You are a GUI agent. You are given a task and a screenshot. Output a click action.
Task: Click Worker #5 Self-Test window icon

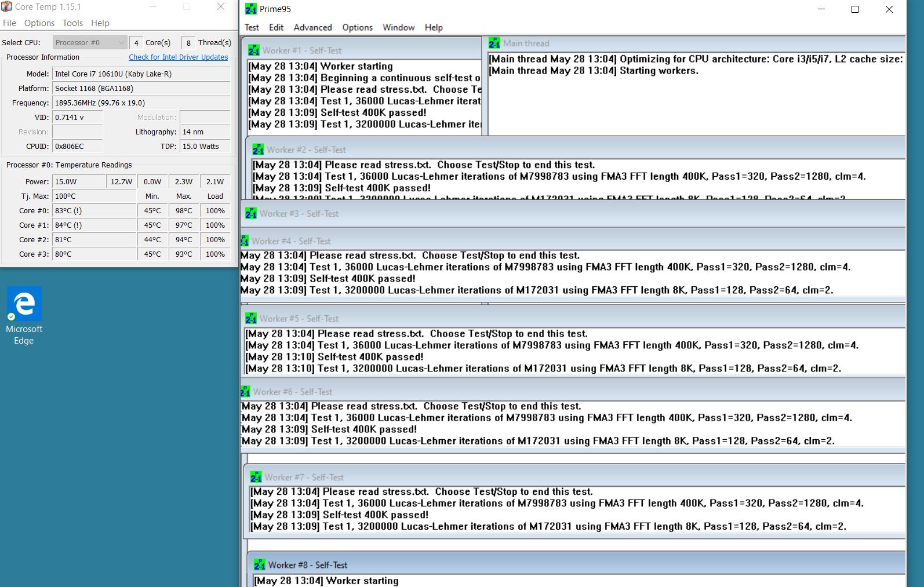250,319
